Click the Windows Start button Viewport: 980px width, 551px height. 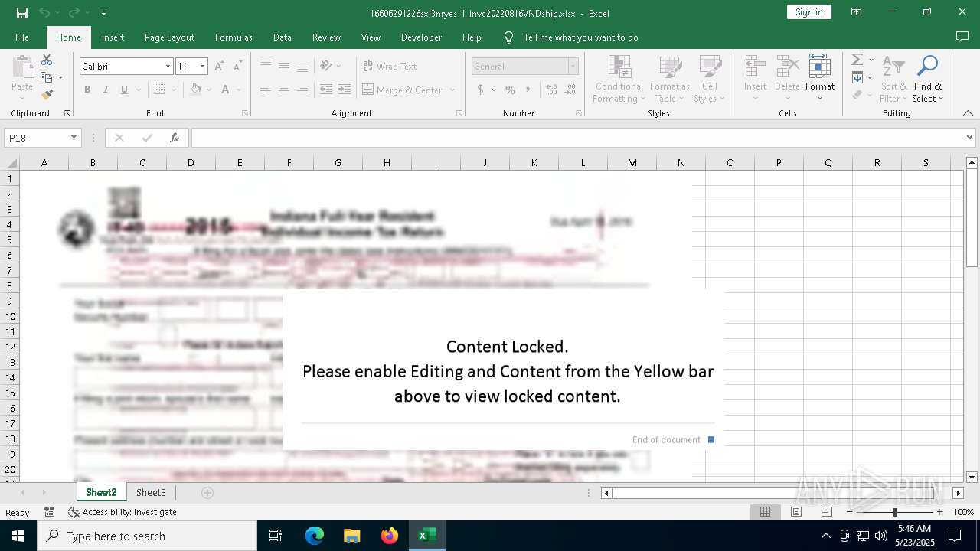coord(18,536)
